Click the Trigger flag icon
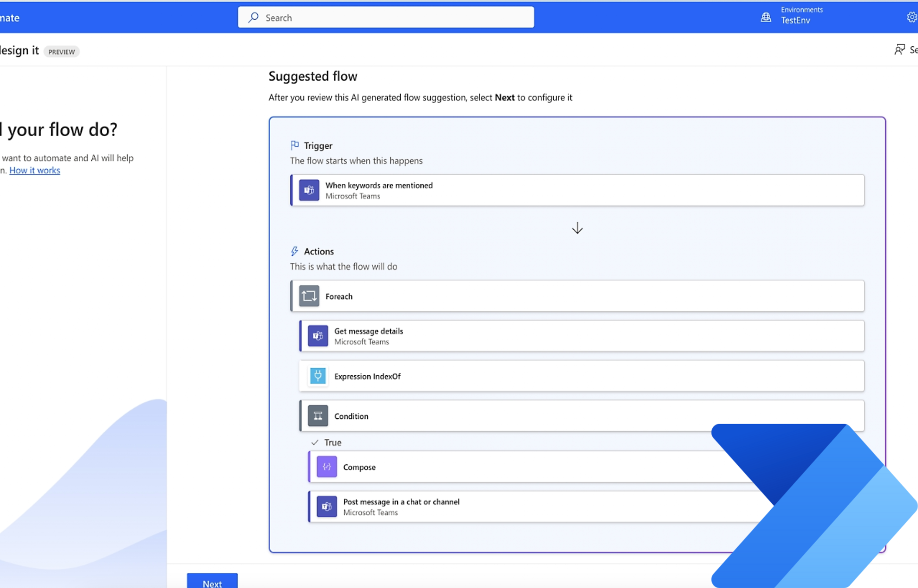This screenshot has height=588, width=918. (x=295, y=145)
